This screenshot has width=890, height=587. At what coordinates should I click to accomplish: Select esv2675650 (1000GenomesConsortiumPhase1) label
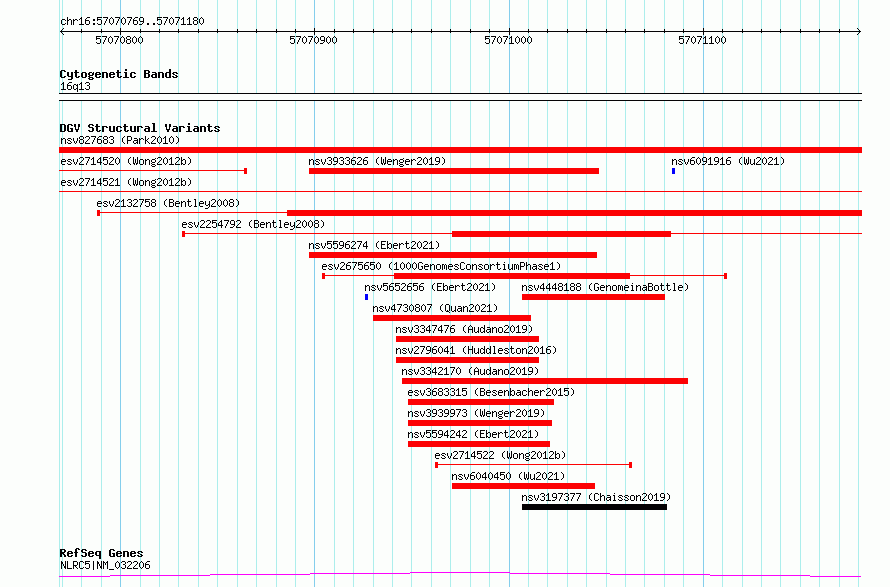tap(441, 266)
